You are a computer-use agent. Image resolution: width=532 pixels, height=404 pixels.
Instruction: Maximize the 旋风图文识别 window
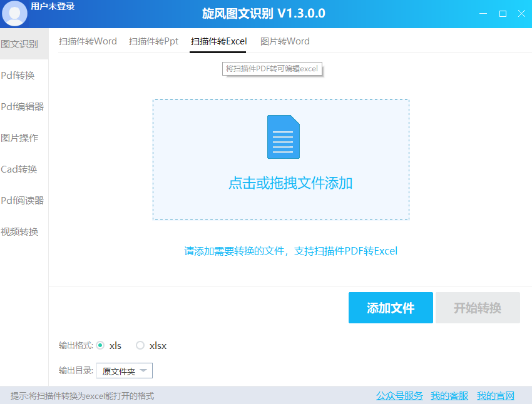503,14
